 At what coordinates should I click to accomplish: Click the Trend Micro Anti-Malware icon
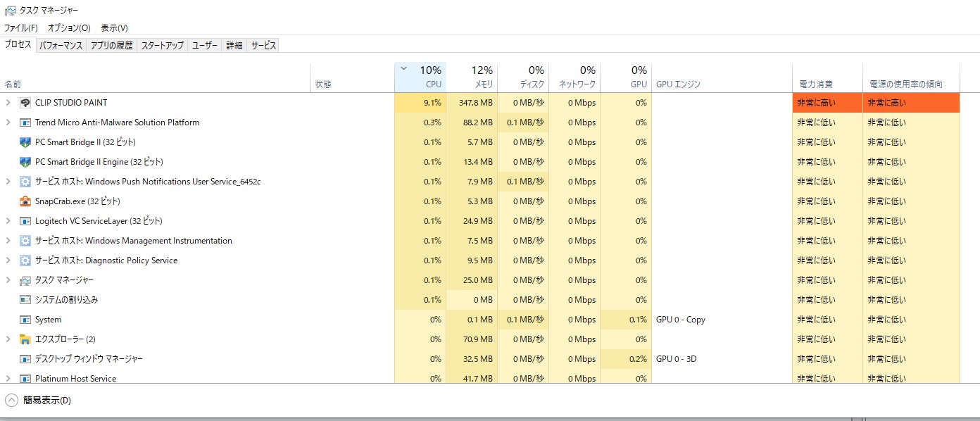pos(25,122)
